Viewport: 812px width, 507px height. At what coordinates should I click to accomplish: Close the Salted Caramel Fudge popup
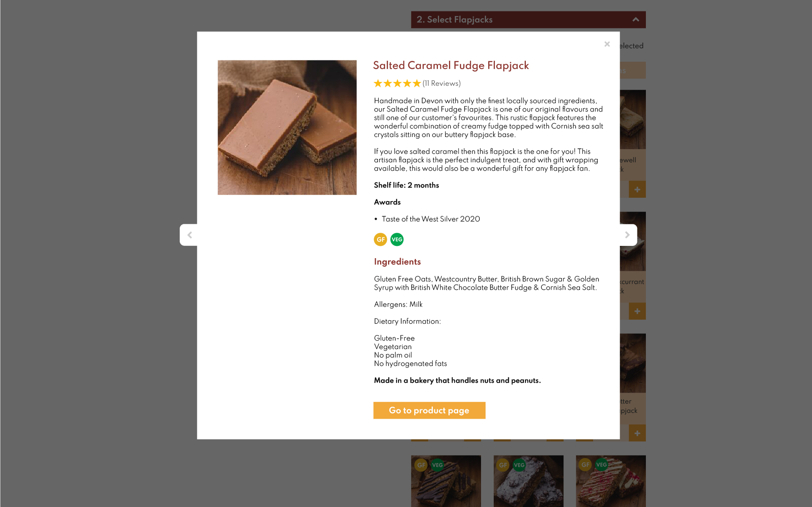pyautogui.click(x=607, y=44)
